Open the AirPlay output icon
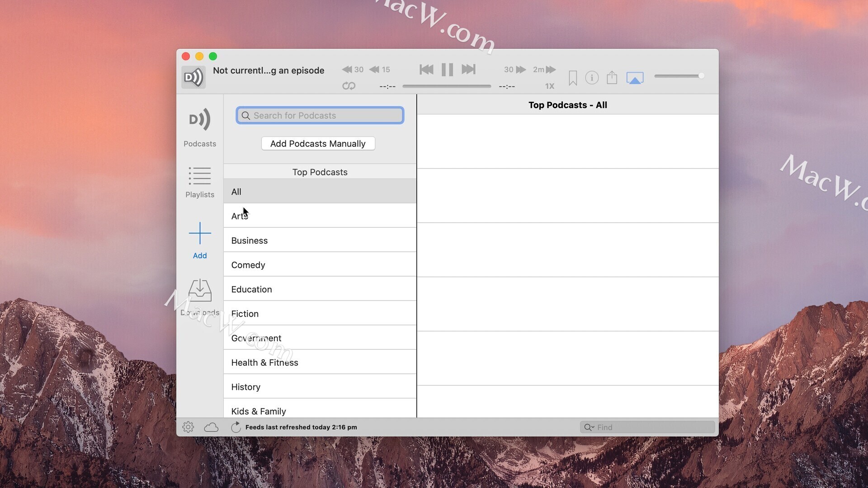The height and width of the screenshot is (488, 868). (635, 78)
